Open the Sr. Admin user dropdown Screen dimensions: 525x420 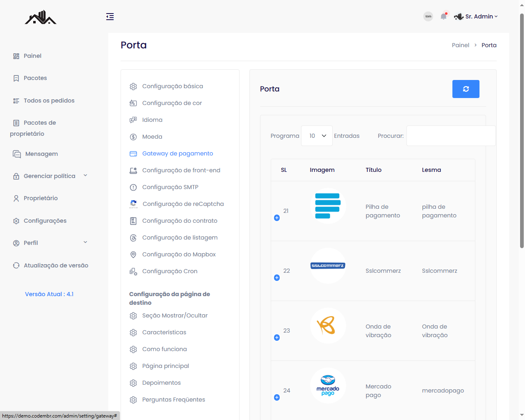476,16
